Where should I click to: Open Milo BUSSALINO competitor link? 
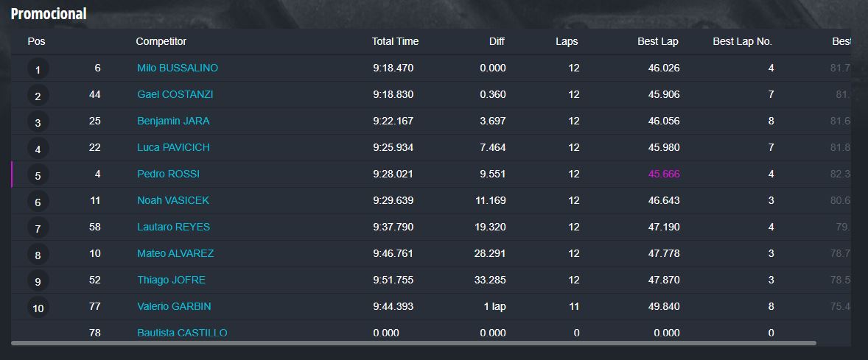point(177,68)
